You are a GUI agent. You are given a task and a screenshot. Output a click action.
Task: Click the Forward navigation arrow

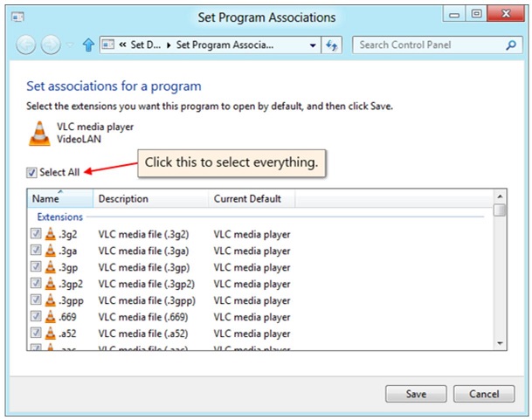tap(51, 45)
